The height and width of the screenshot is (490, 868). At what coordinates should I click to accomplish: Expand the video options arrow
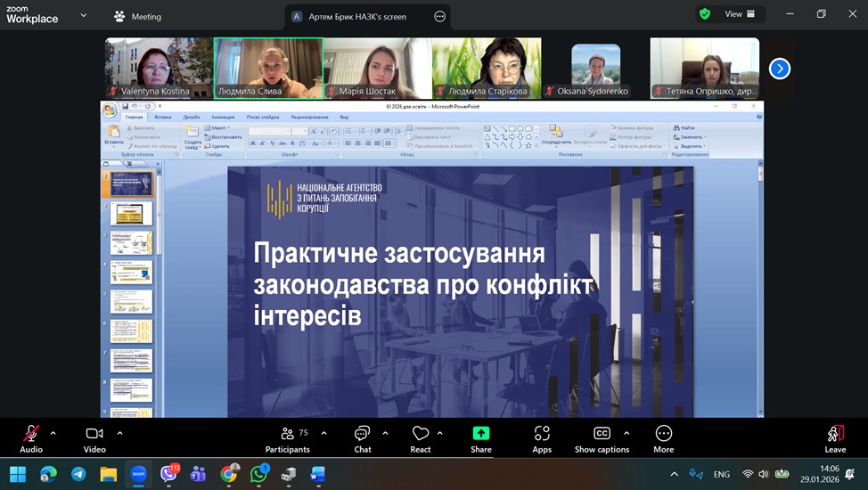[120, 433]
